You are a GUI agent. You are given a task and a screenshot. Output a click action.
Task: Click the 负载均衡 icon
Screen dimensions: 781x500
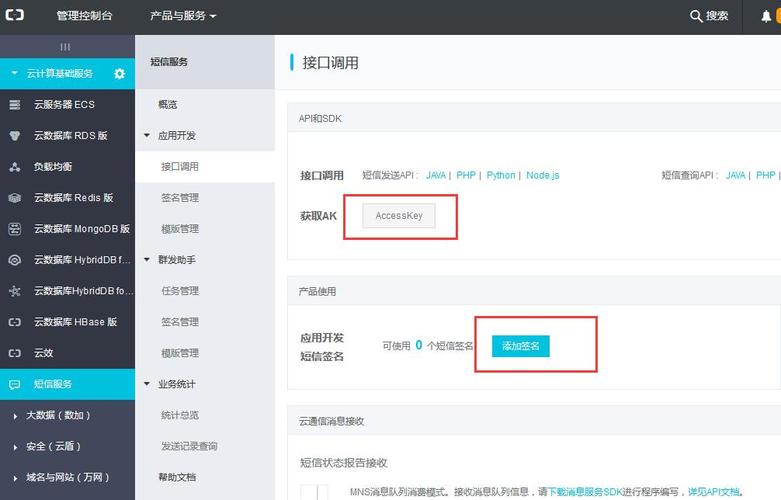pos(15,167)
